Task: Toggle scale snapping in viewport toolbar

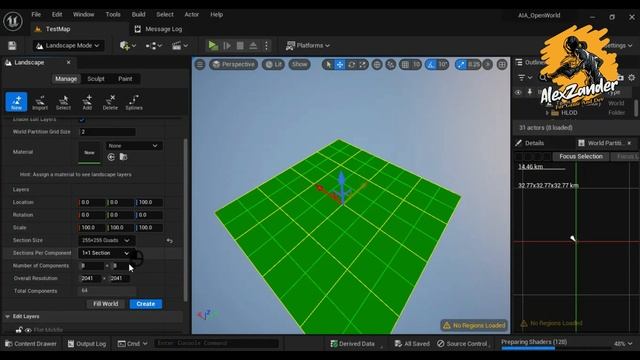Action: (x=461, y=64)
